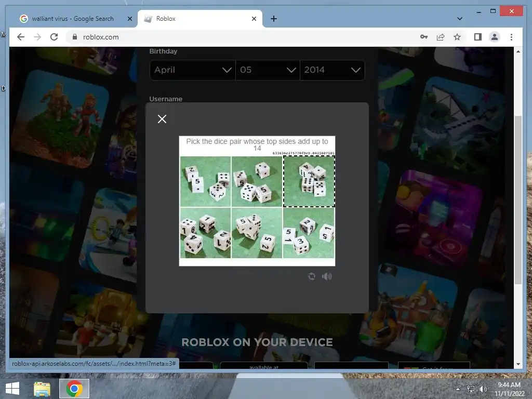Screen dimensions: 532x399
Task: Click the page scrollbar up arrow
Action: (x=518, y=51)
